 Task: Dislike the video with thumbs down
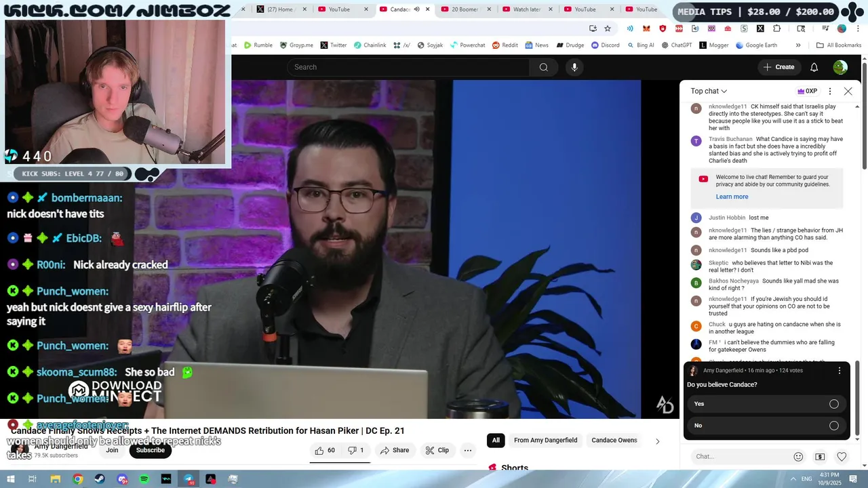(x=356, y=450)
